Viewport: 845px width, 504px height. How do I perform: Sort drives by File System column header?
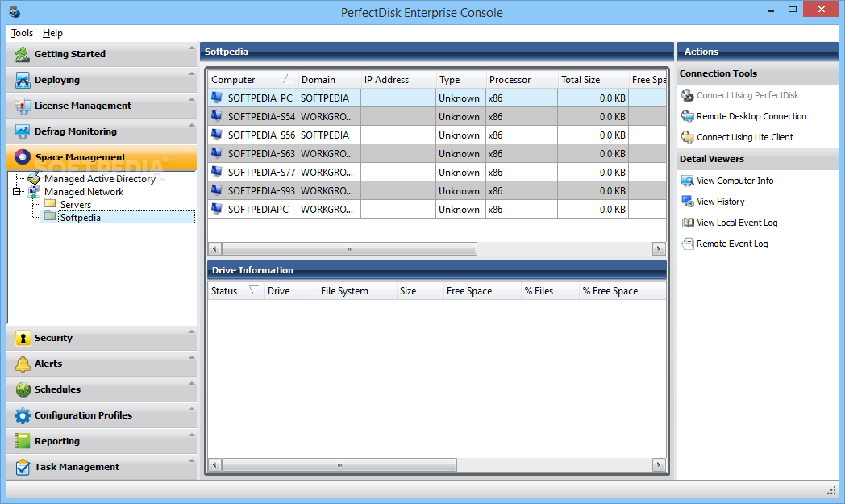[356, 291]
